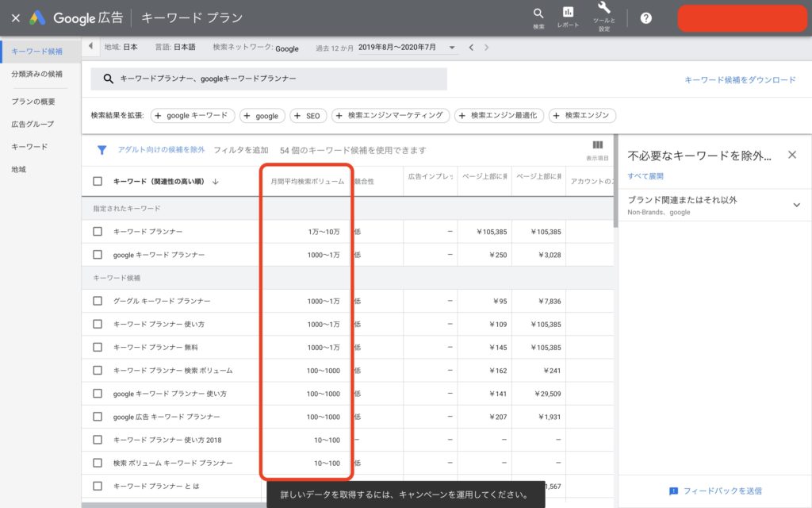The height and width of the screenshot is (508, 812).
Task: Add '検索エンジン' chip to broaden search
Action: [582, 116]
